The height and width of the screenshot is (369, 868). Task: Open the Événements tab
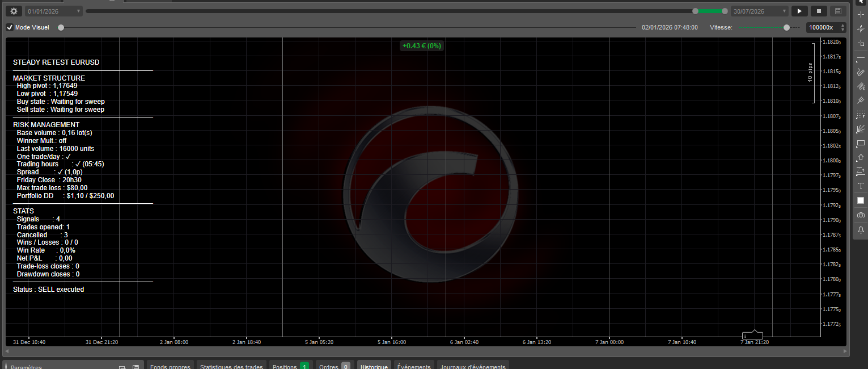pyautogui.click(x=414, y=366)
